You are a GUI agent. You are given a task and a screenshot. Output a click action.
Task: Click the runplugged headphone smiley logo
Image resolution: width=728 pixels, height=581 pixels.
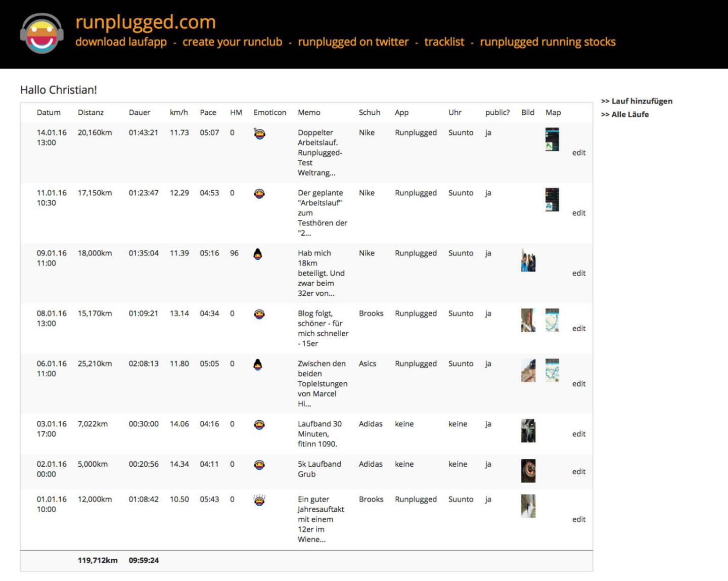pos(42,33)
